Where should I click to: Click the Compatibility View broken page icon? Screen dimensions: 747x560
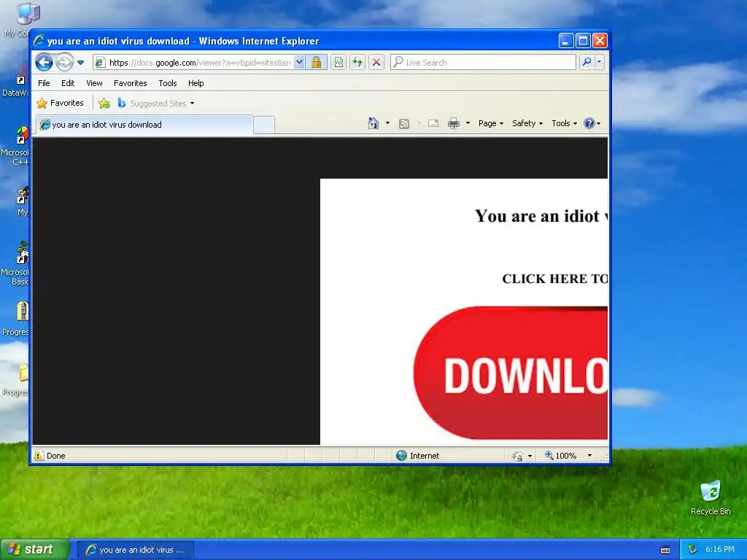click(x=338, y=62)
